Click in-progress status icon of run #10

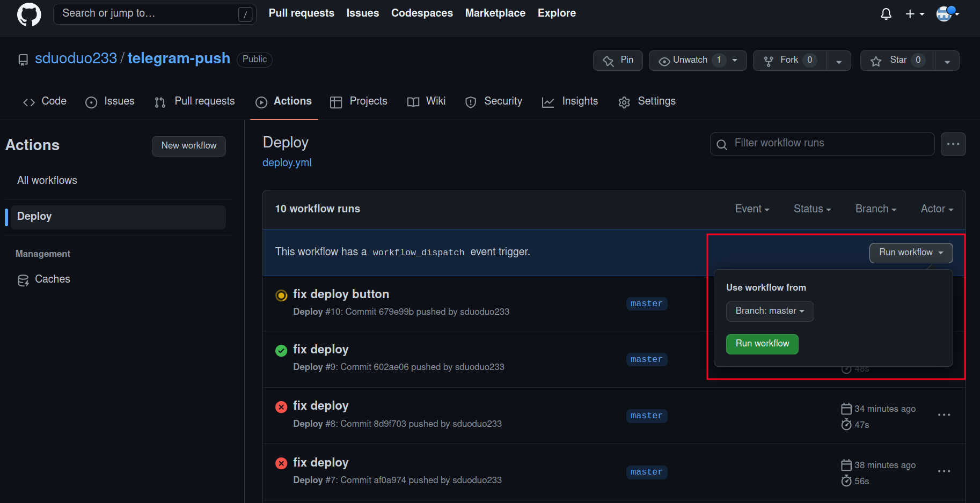pyautogui.click(x=281, y=295)
